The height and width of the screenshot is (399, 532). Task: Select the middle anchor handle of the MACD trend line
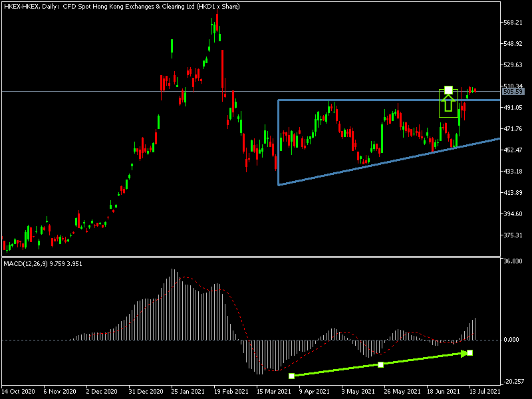pos(380,364)
